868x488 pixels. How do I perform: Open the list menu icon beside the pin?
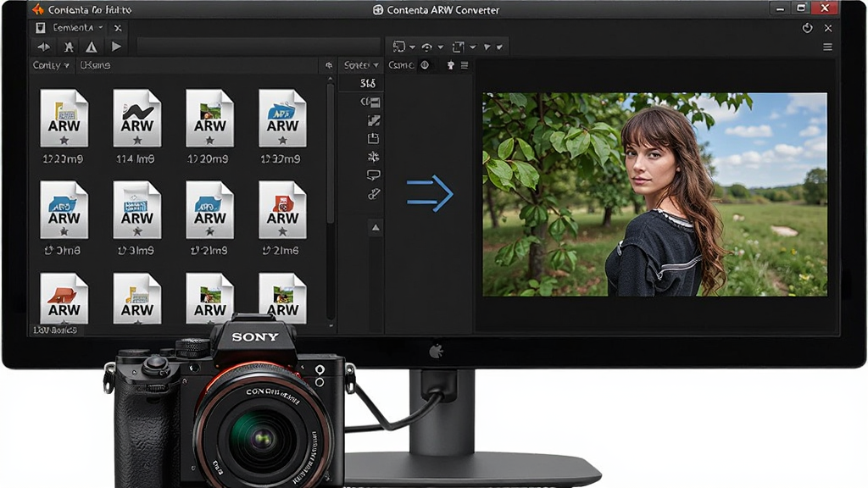point(465,65)
